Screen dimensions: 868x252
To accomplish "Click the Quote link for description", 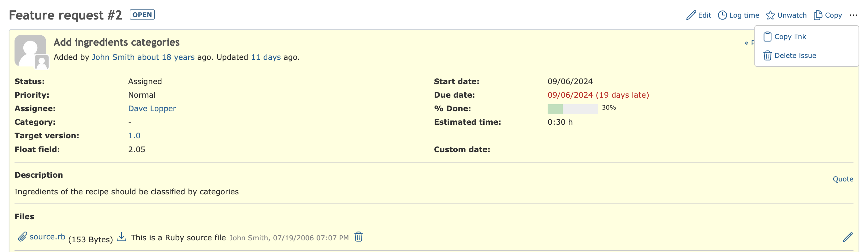I will pyautogui.click(x=843, y=179).
